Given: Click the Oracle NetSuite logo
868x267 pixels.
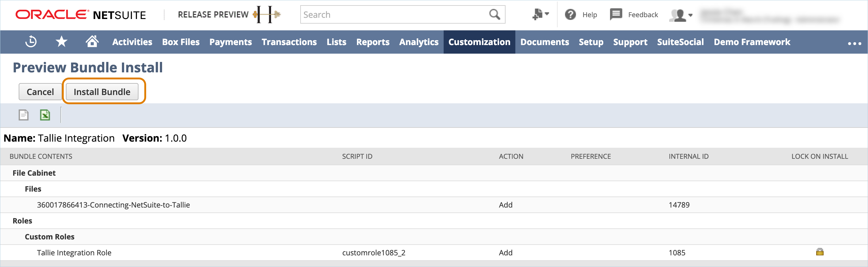Looking at the screenshot, I should tap(81, 14).
